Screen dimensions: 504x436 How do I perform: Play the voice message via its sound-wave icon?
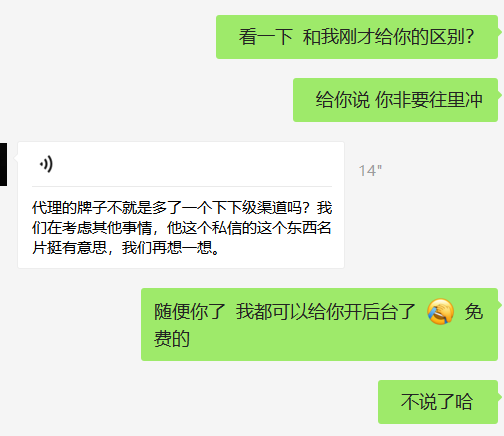click(x=46, y=164)
